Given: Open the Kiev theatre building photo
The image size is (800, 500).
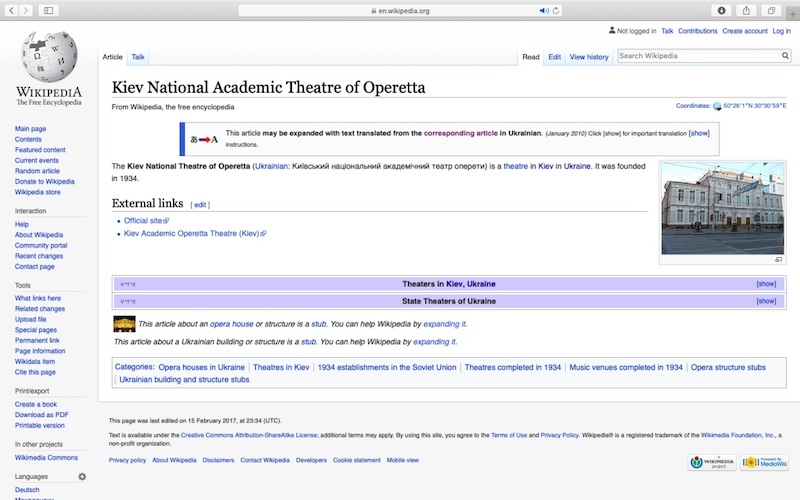Looking at the screenshot, I should [722, 208].
